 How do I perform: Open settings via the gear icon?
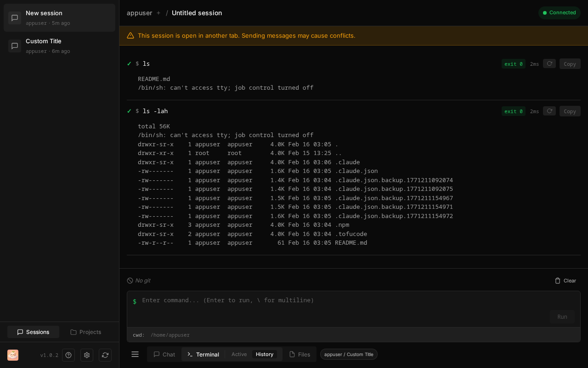coord(87,355)
